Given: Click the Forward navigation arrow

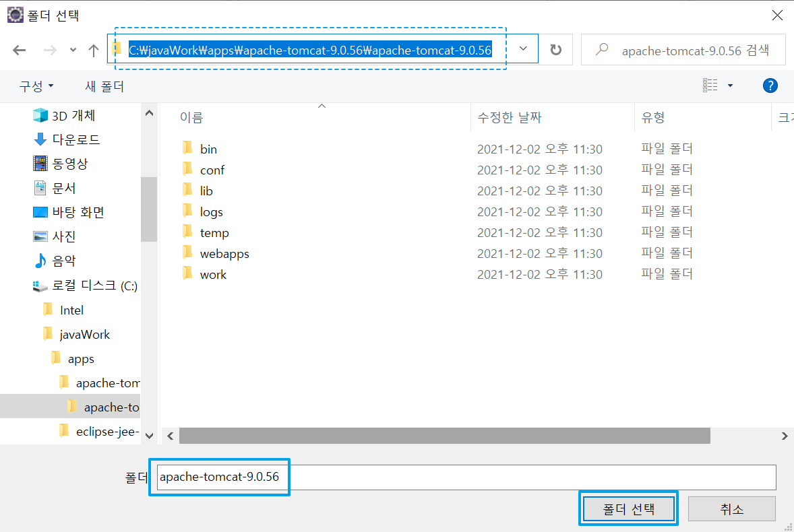Looking at the screenshot, I should point(50,50).
